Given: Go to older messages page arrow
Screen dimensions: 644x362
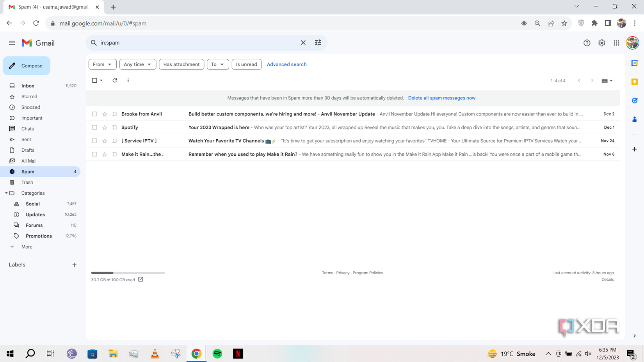Looking at the screenshot, I should point(592,80).
